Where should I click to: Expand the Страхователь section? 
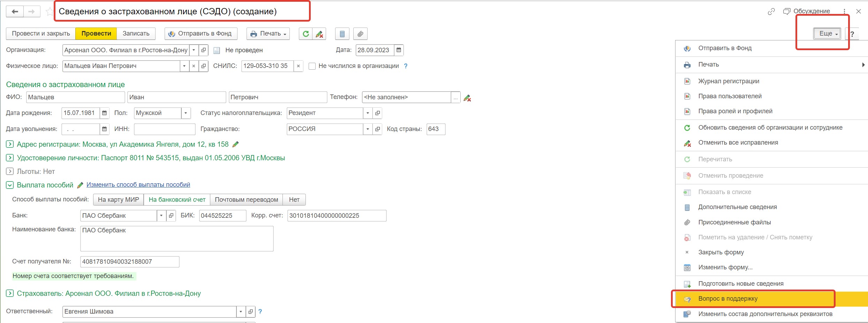[x=10, y=293]
